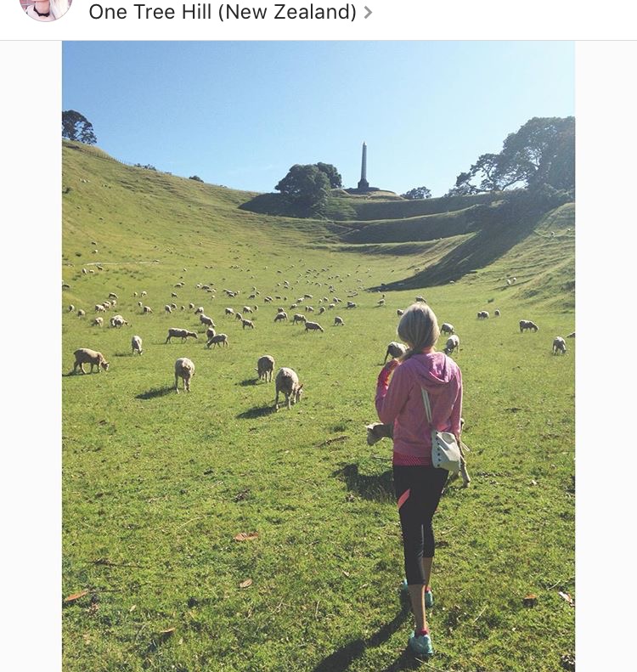Viewport: 637px width, 672px height.
Task: Open the poster's profile avatar
Action: point(45,8)
